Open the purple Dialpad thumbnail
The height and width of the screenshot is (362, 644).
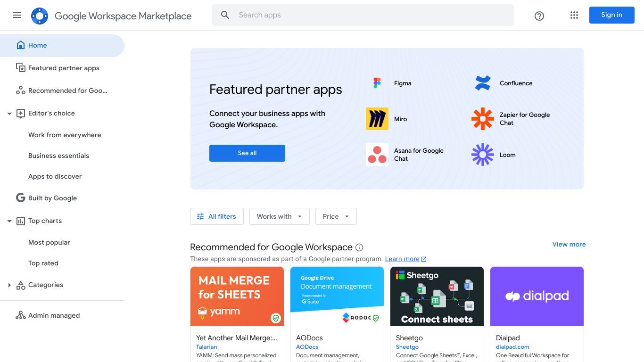coord(537,296)
